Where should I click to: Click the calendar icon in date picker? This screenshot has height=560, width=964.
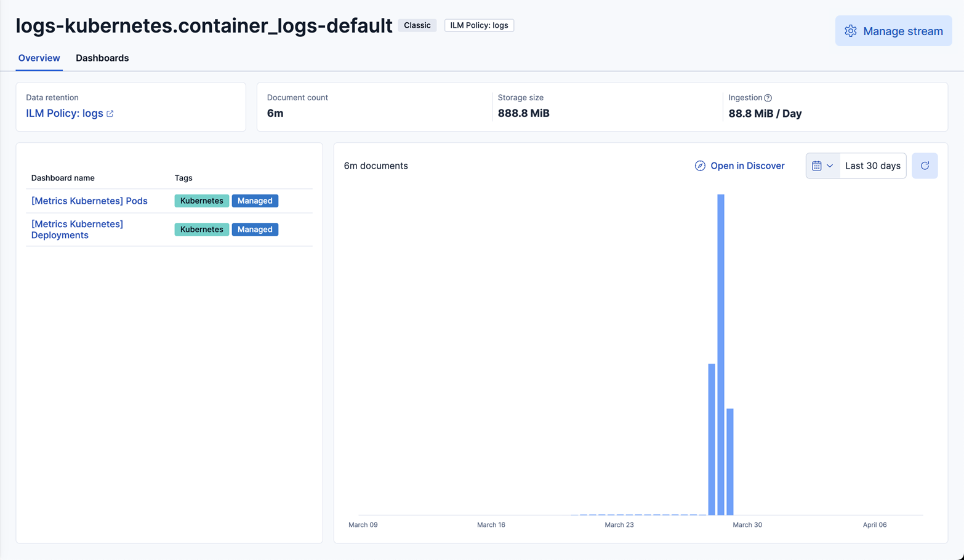[x=816, y=166]
